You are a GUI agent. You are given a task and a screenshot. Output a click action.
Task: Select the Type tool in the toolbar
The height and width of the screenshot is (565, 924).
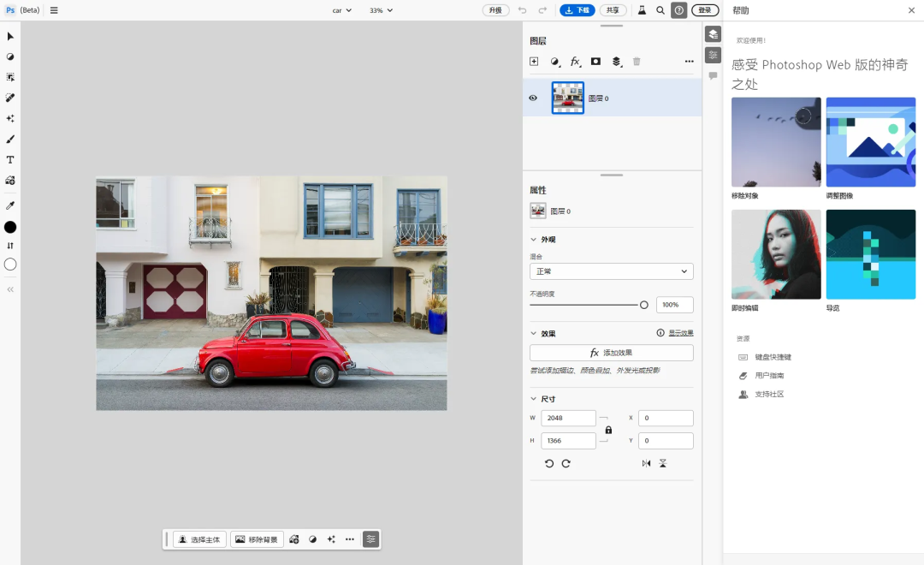tap(10, 160)
